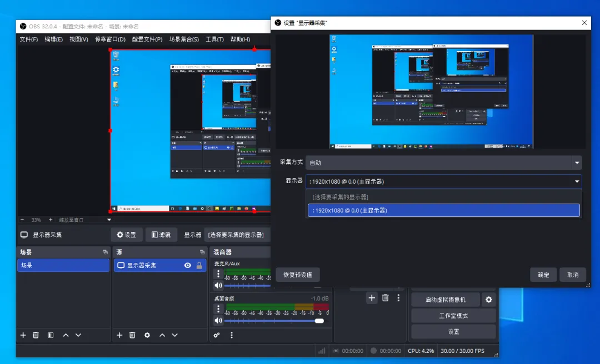600x364 pixels.
Task: Pop out the 源 dock panel
Action: click(202, 252)
